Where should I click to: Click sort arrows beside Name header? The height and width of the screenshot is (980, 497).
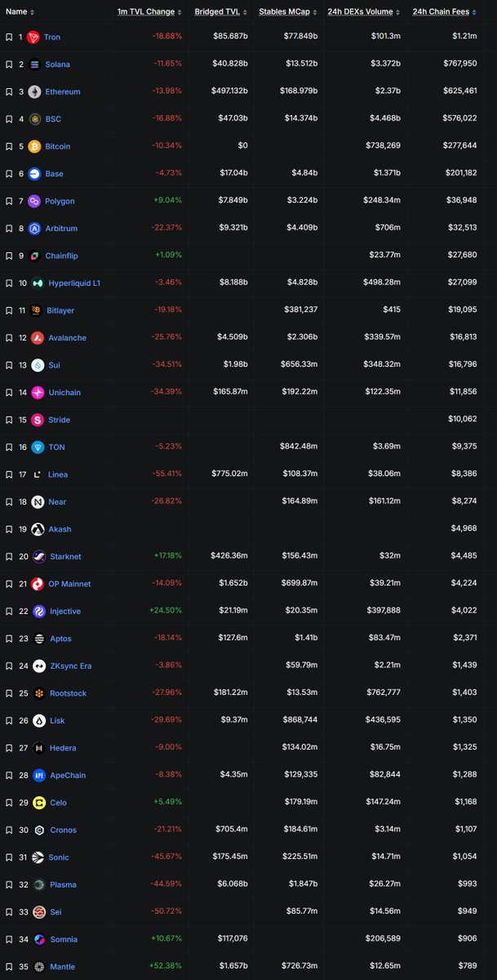33,12
